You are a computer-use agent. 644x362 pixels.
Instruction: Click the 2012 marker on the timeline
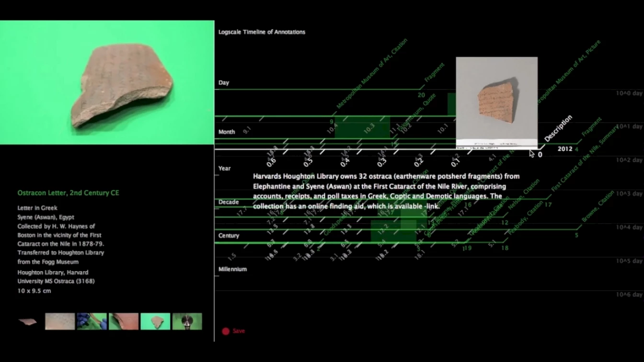point(565,149)
